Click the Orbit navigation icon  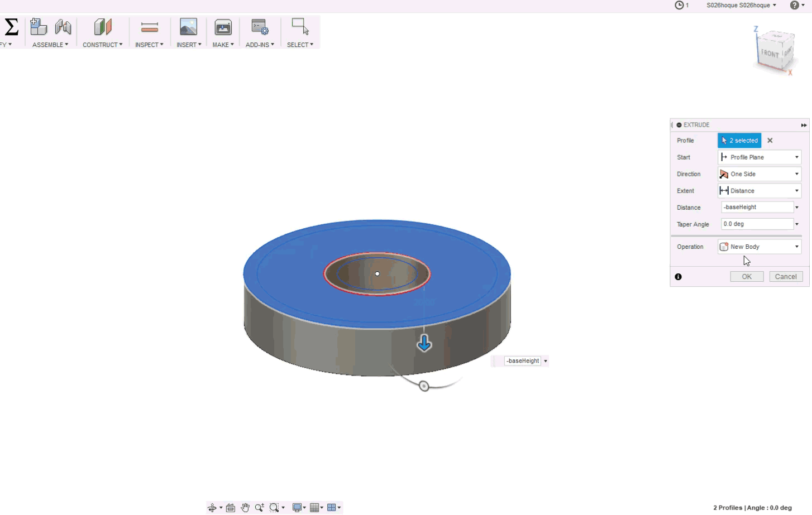tap(212, 508)
